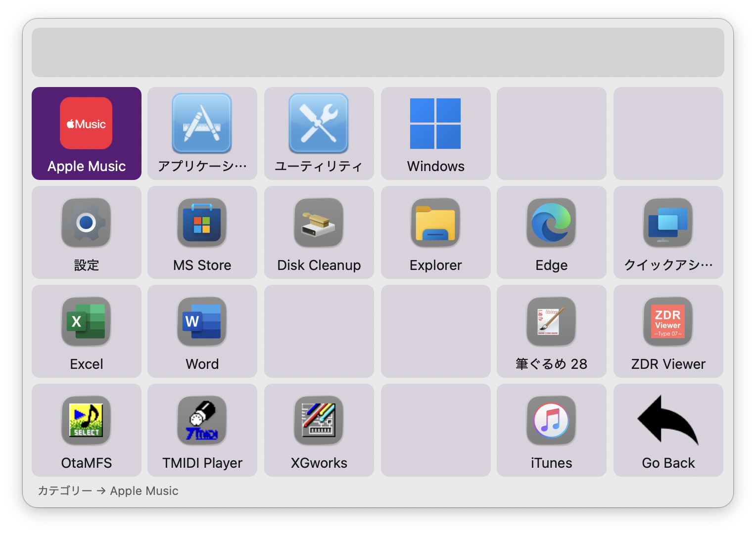The width and height of the screenshot is (756, 534).
Task: Click the カテゴリー → Apple Music breadcrumb text
Action: point(108,491)
